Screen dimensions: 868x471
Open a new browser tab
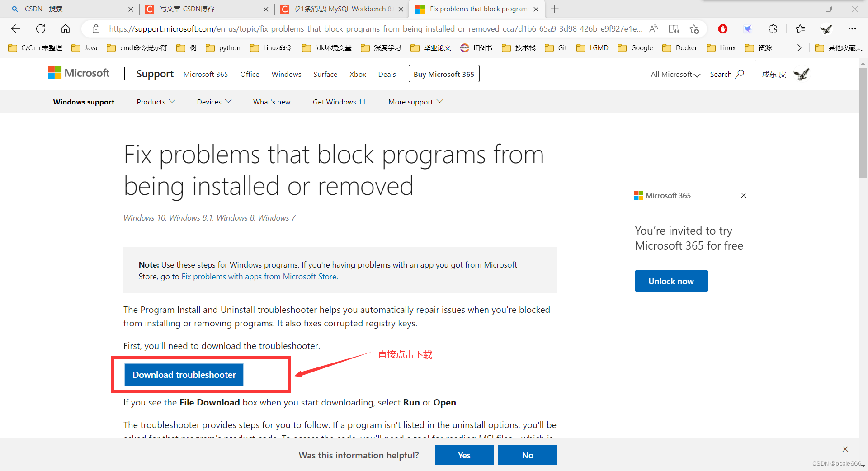coord(555,9)
